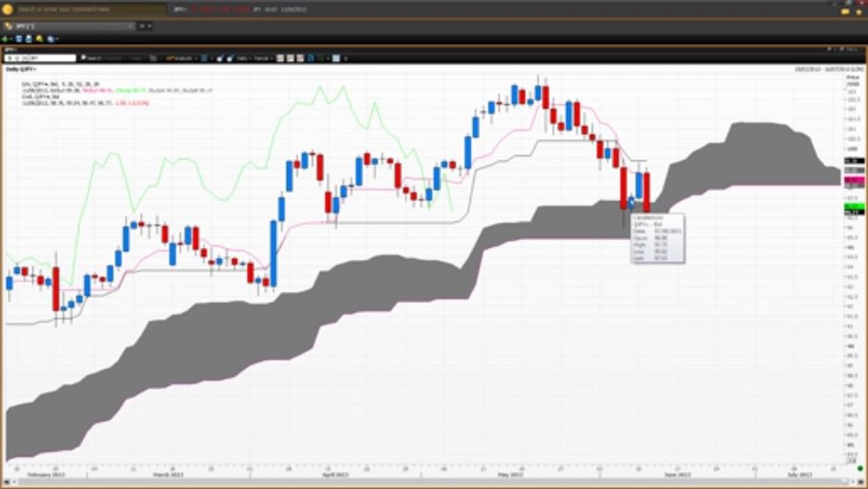This screenshot has height=489, width=868.
Task: Click the February 2013 label on time axis
Action: coord(45,475)
